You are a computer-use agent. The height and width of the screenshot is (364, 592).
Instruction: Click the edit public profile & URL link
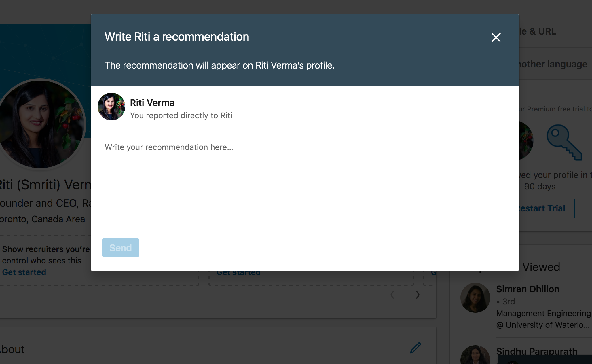538,31
